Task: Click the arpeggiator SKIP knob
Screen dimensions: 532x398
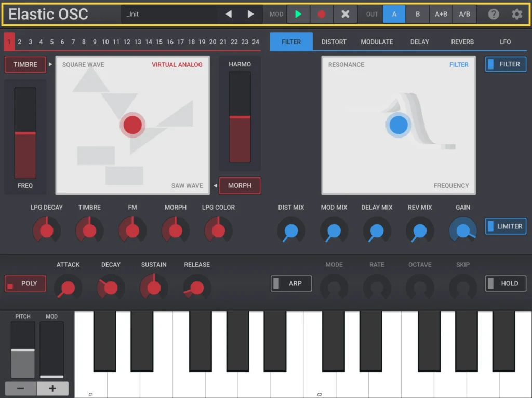Action: click(x=463, y=287)
